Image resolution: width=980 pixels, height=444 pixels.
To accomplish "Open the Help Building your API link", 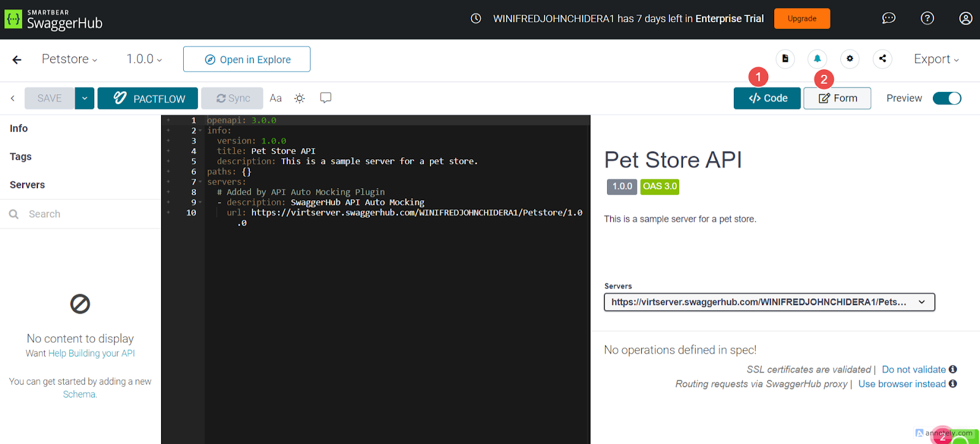I will (x=92, y=353).
